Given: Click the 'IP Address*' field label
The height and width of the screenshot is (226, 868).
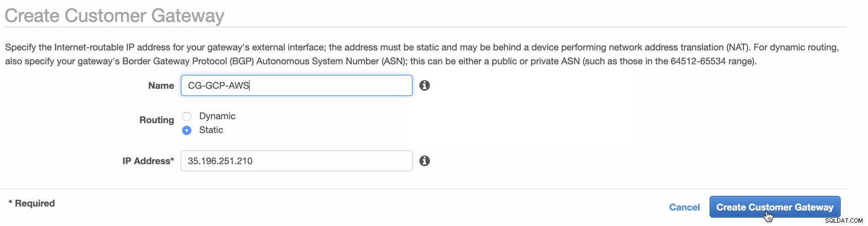Looking at the screenshot, I should (148, 161).
